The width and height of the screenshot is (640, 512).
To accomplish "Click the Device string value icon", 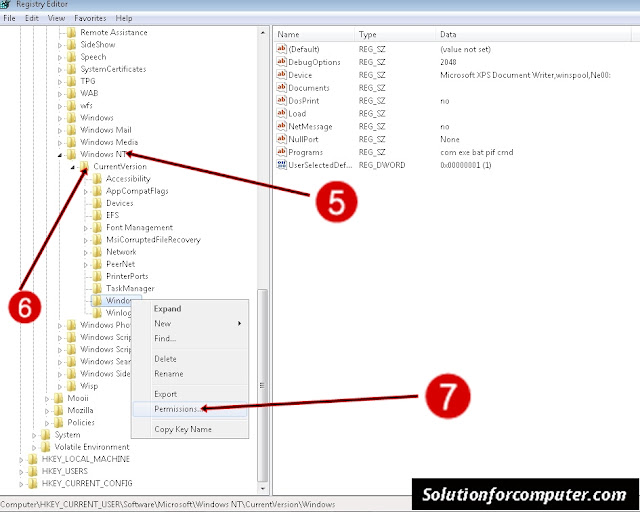I will point(281,75).
